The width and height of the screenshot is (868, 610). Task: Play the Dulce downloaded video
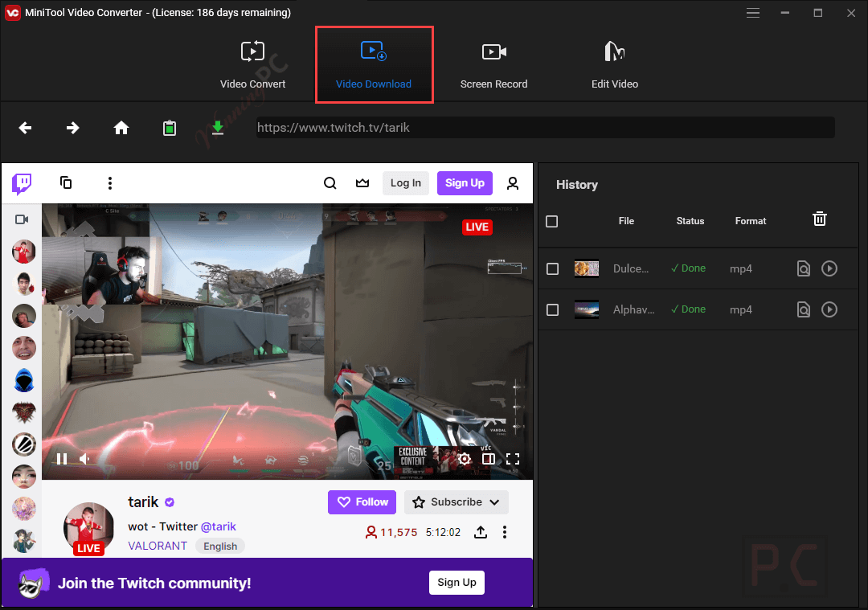pyautogui.click(x=829, y=268)
